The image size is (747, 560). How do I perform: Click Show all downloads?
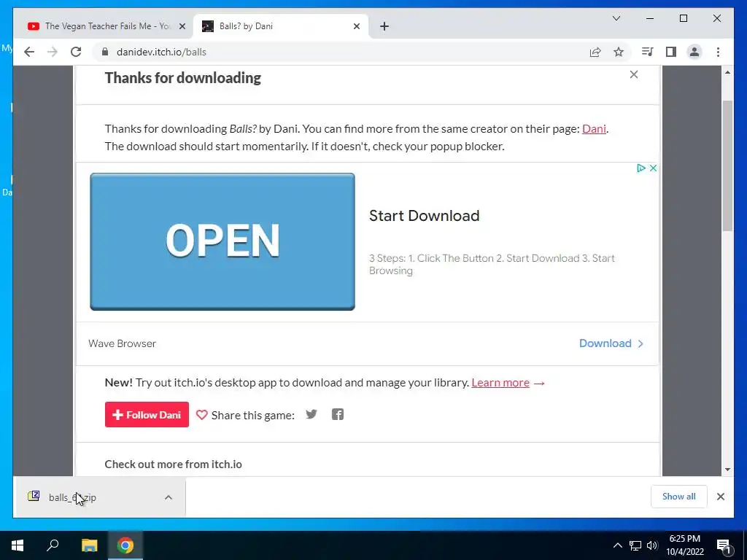tap(679, 496)
